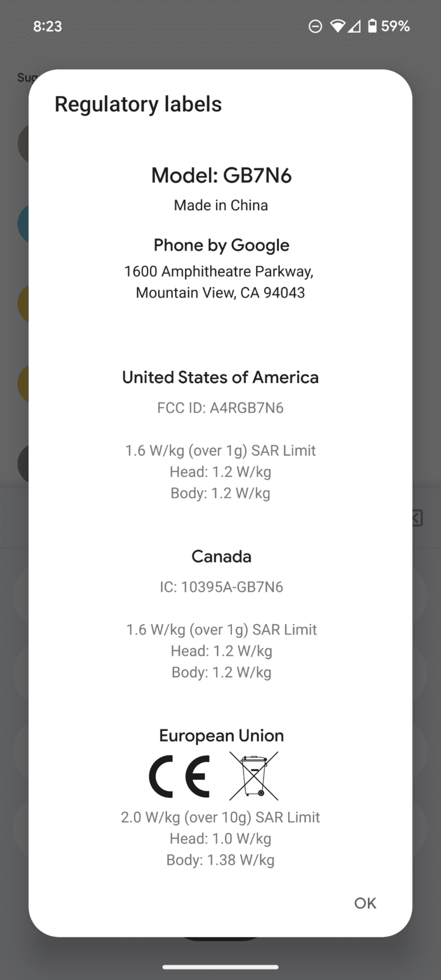Click the FCC ID: A4RGB7N6 line
This screenshot has width=441, height=980.
coord(220,408)
